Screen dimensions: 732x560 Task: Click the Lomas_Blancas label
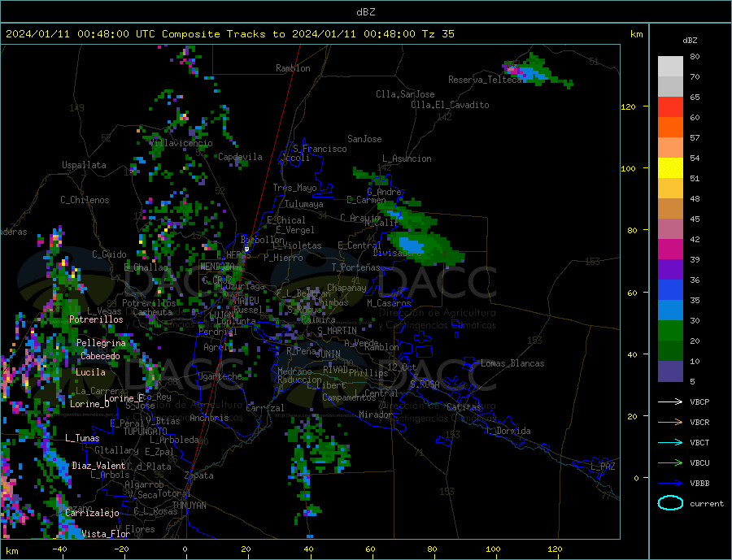pyautogui.click(x=512, y=363)
